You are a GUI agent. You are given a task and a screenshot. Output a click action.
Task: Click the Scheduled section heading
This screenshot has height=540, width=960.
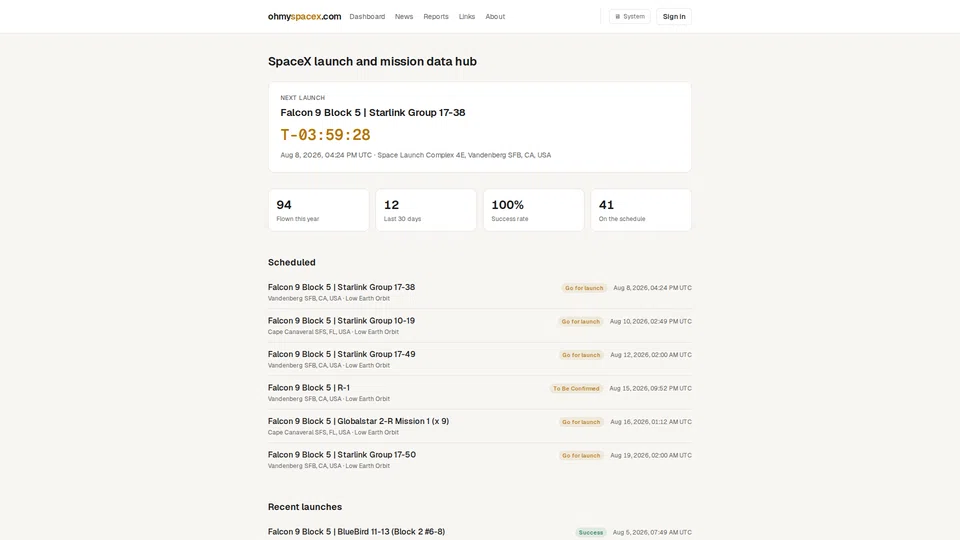click(291, 262)
